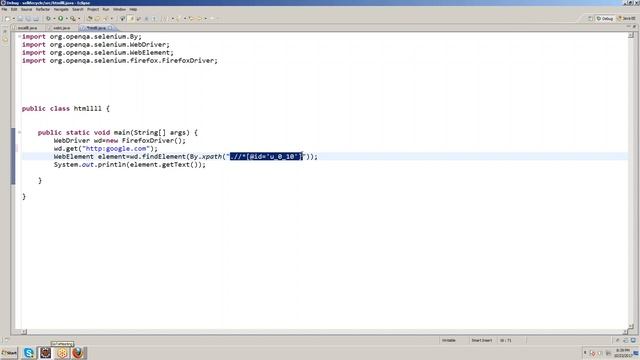This screenshot has width=640, height=360.
Task: Click the highlighted xpath string in code
Action: click(x=266, y=156)
